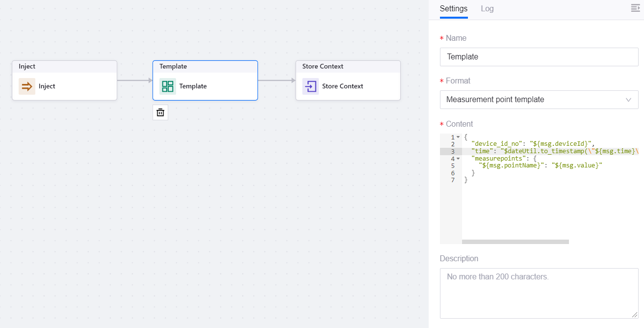The height and width of the screenshot is (328, 644).
Task: Click the Description text area
Action: (539, 293)
